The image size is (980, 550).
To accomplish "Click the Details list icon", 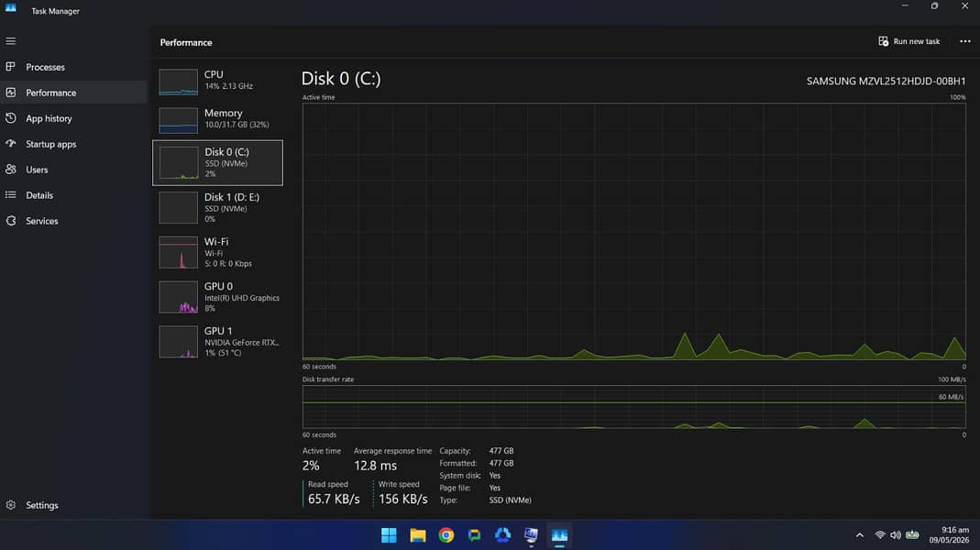I will click(x=11, y=194).
